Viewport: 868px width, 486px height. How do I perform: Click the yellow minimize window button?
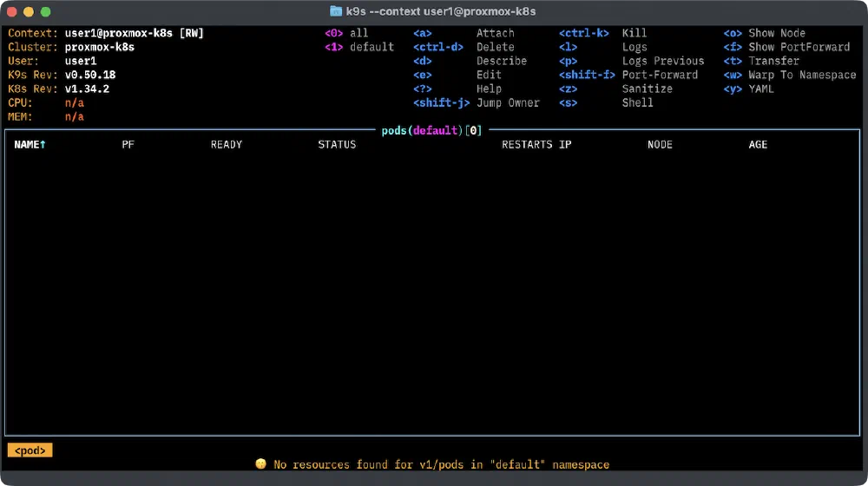tap(29, 12)
